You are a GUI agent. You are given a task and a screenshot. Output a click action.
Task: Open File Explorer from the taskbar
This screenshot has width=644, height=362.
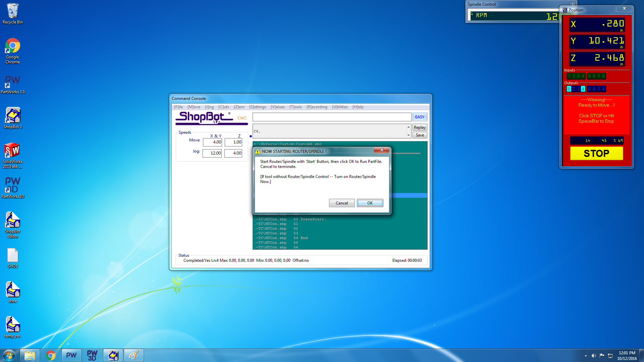(30, 355)
